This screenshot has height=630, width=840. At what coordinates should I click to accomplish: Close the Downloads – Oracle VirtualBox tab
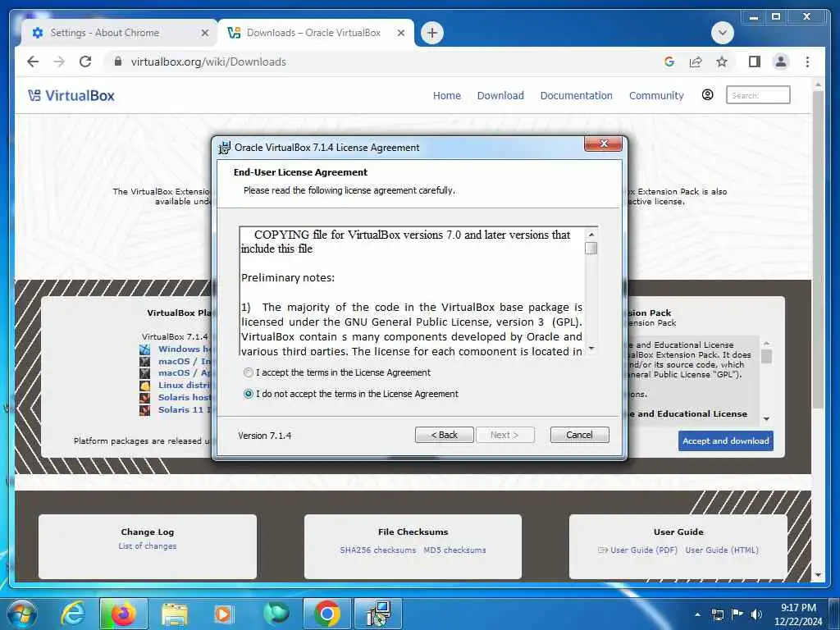click(400, 33)
